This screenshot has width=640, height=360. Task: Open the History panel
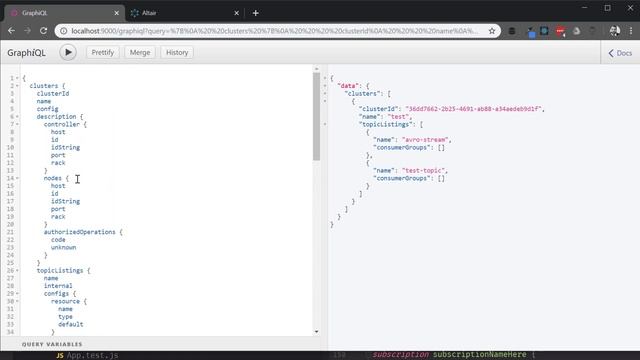(177, 52)
